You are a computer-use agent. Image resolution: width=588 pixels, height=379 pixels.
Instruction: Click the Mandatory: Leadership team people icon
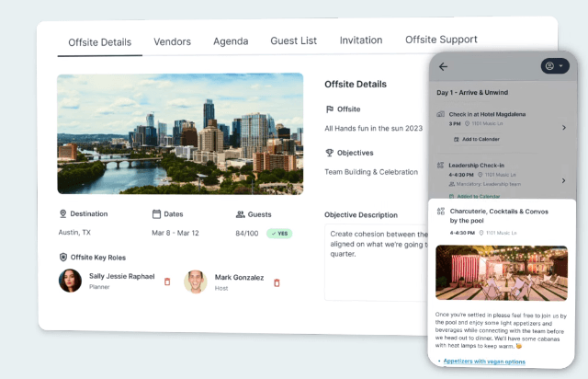pyautogui.click(x=452, y=184)
